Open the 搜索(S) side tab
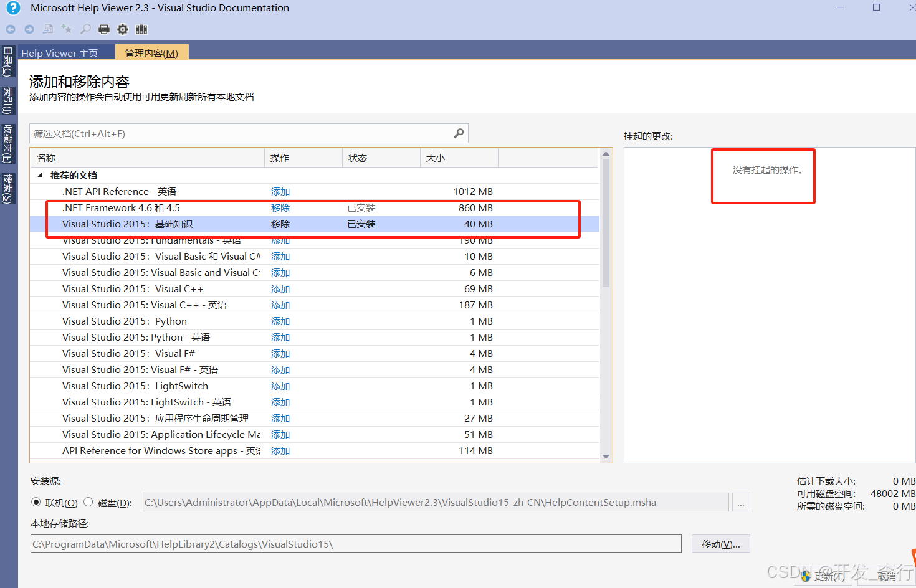Image resolution: width=916 pixels, height=588 pixels. [x=7, y=189]
